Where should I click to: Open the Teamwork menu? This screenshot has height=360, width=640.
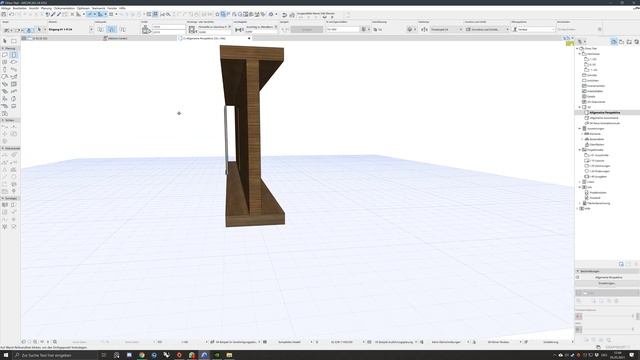point(98,8)
